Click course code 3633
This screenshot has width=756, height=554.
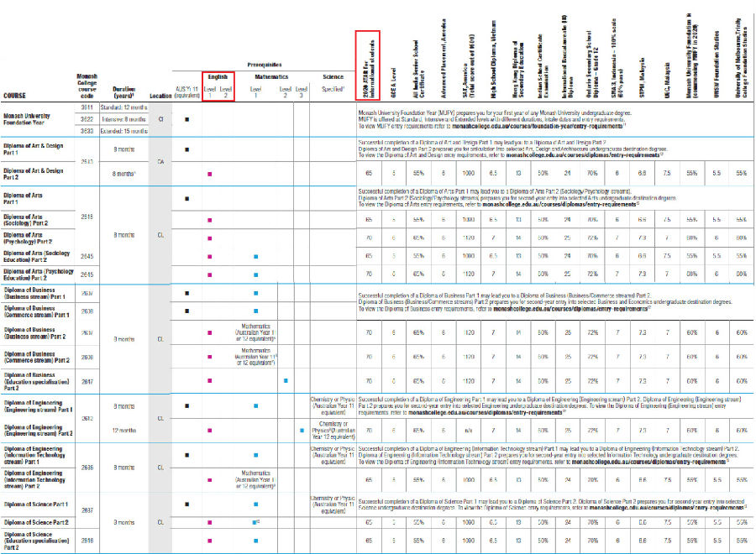pos(87,131)
